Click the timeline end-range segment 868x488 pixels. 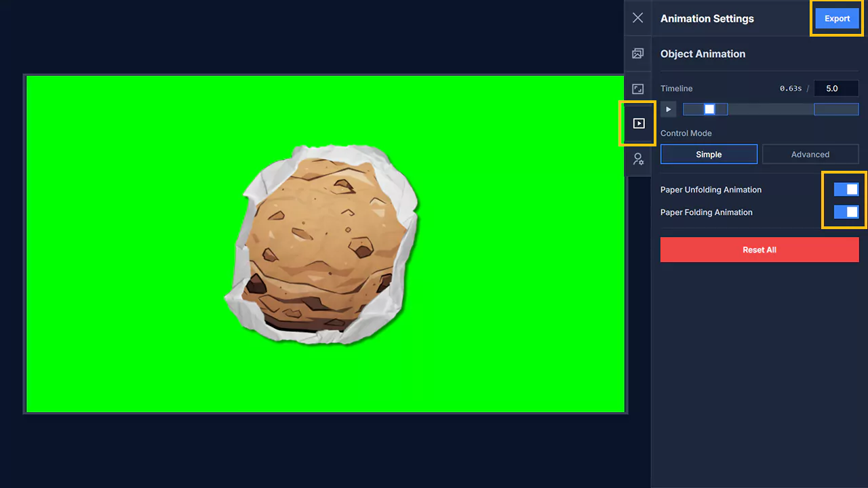836,109
